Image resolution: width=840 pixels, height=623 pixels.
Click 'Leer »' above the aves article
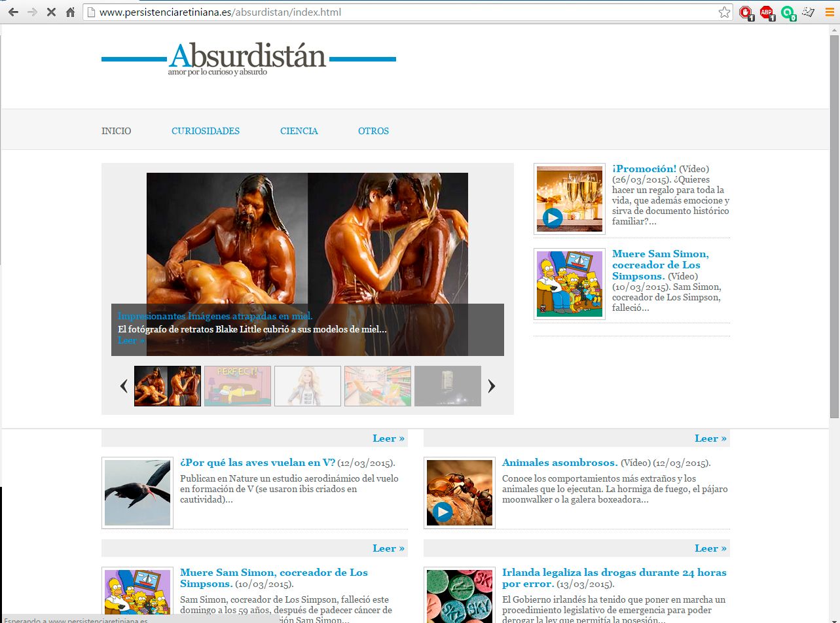389,438
